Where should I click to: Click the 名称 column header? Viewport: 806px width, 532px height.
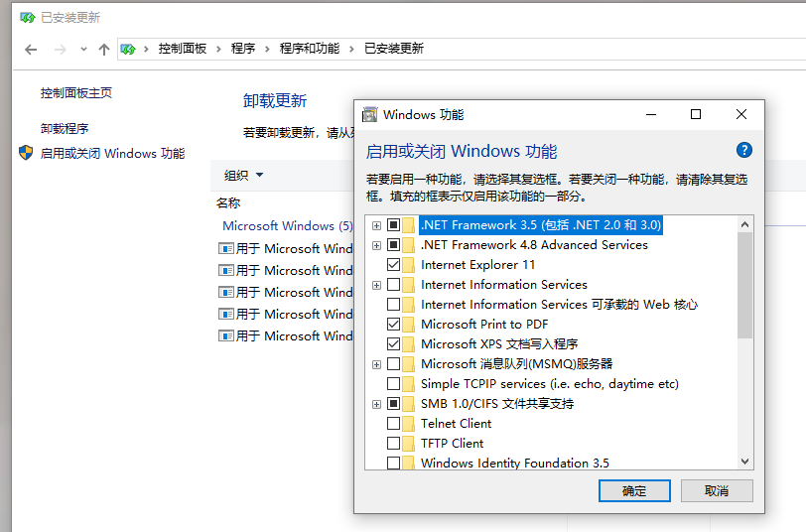(228, 203)
